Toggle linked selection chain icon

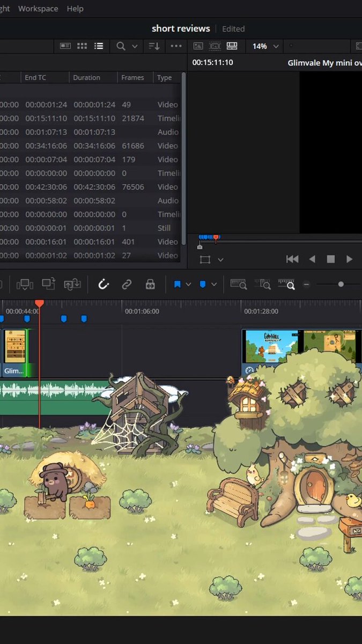[127, 284]
